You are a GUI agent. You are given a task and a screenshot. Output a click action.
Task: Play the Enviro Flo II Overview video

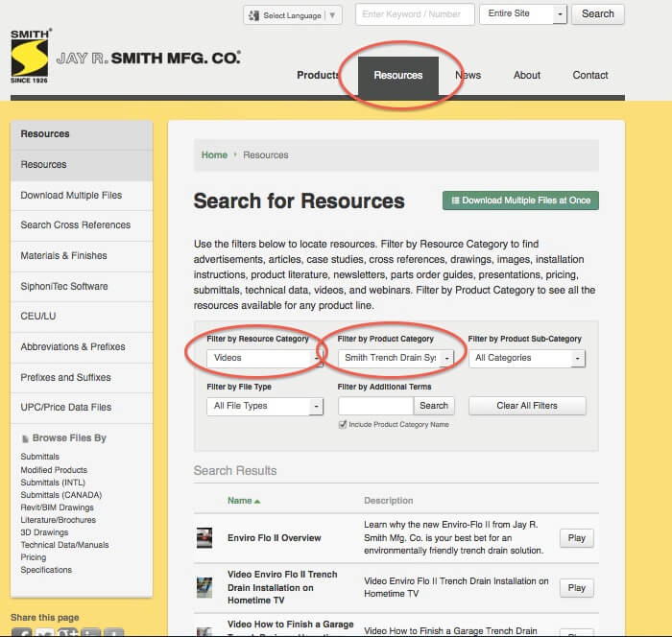(x=576, y=538)
